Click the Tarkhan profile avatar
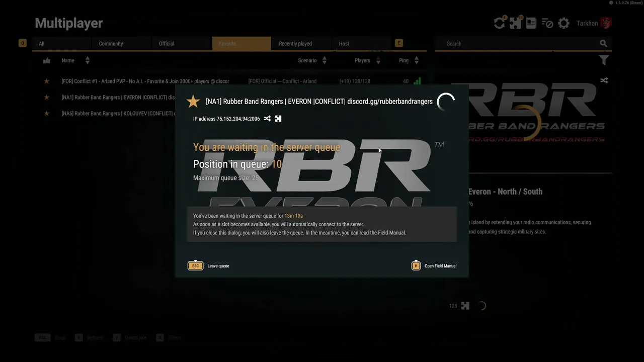Image resolution: width=644 pixels, height=362 pixels. coord(606,23)
